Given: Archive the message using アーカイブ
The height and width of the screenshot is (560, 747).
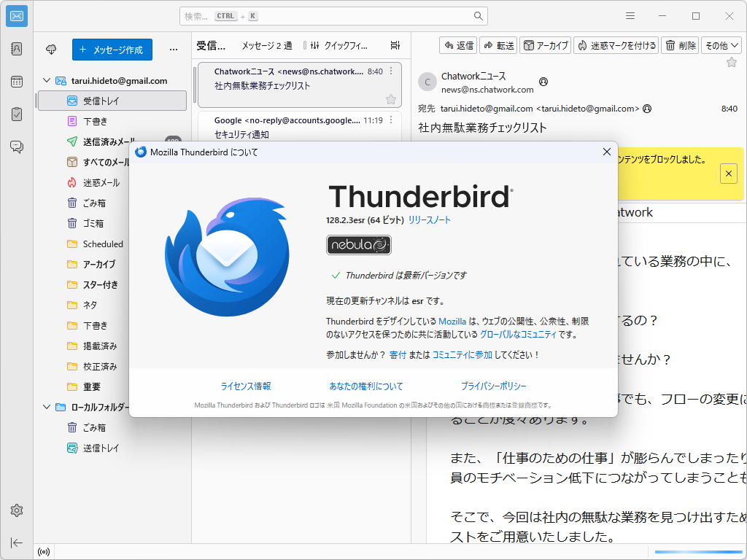Looking at the screenshot, I should [x=545, y=44].
